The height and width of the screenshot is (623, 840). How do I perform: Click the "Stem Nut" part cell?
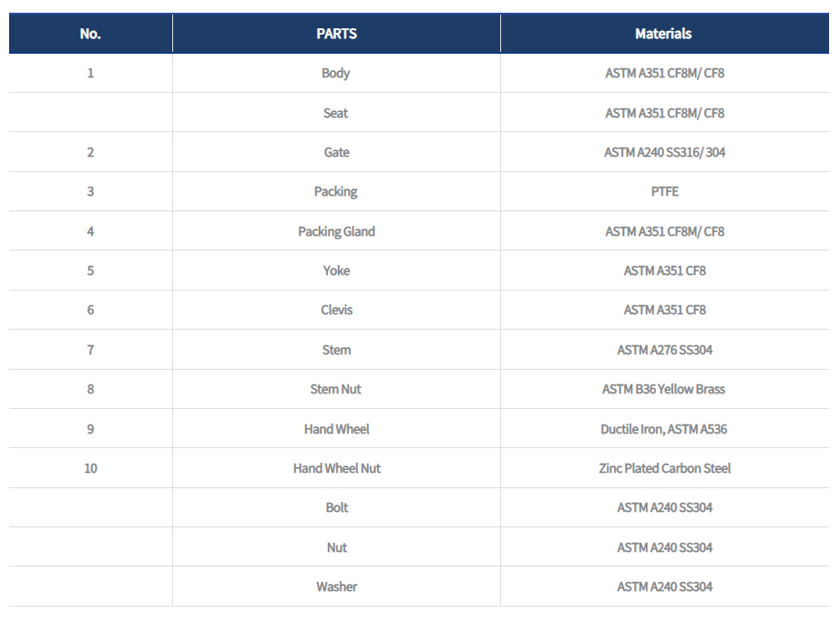tap(336, 389)
